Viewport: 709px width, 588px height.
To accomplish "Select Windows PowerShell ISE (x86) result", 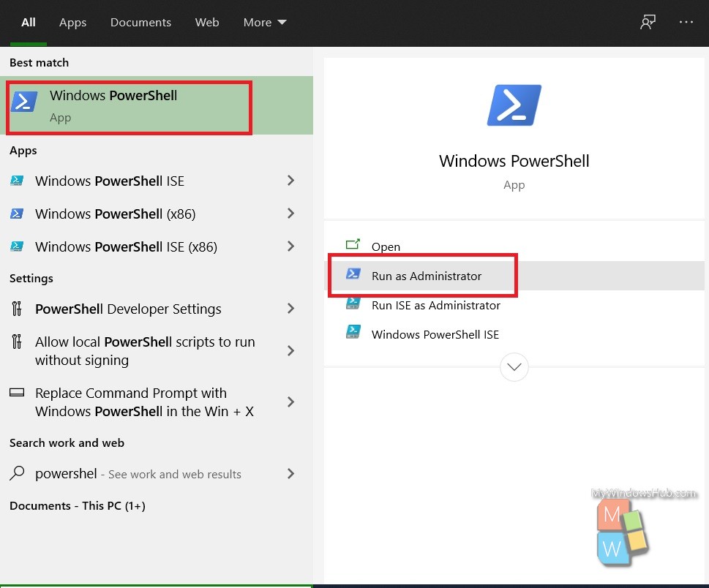I will click(157, 246).
